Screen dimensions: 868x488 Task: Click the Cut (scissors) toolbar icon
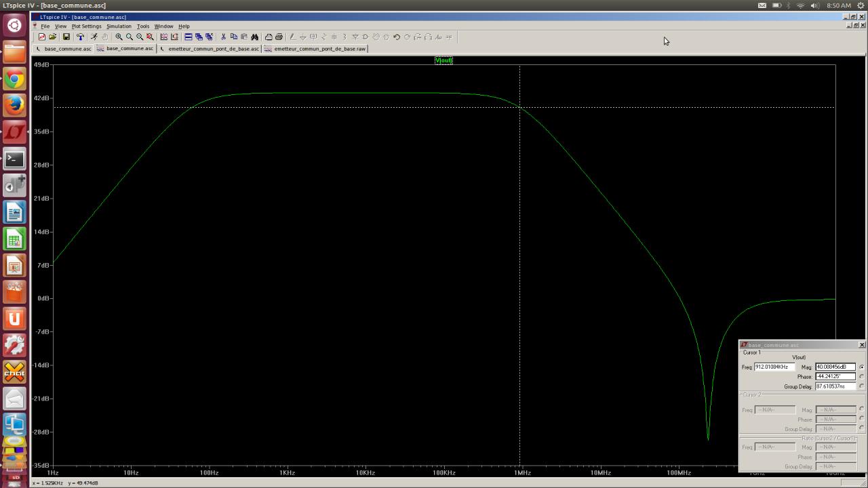223,37
